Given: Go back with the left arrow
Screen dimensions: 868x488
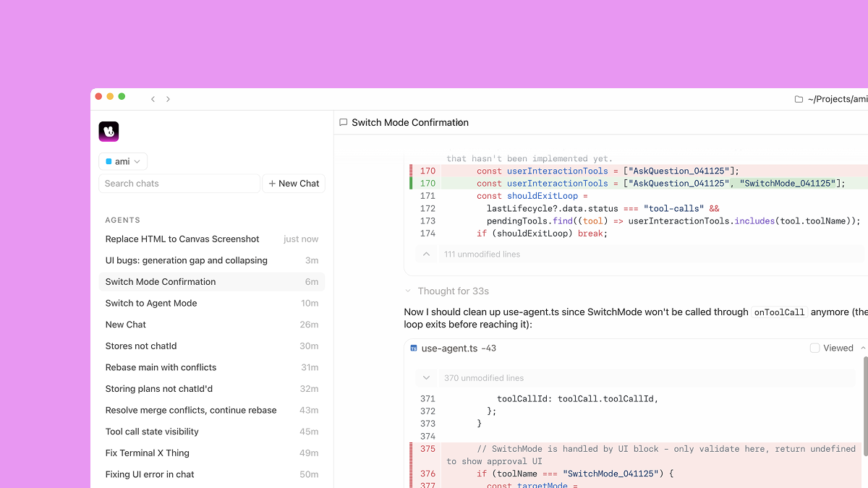Looking at the screenshot, I should (x=153, y=99).
